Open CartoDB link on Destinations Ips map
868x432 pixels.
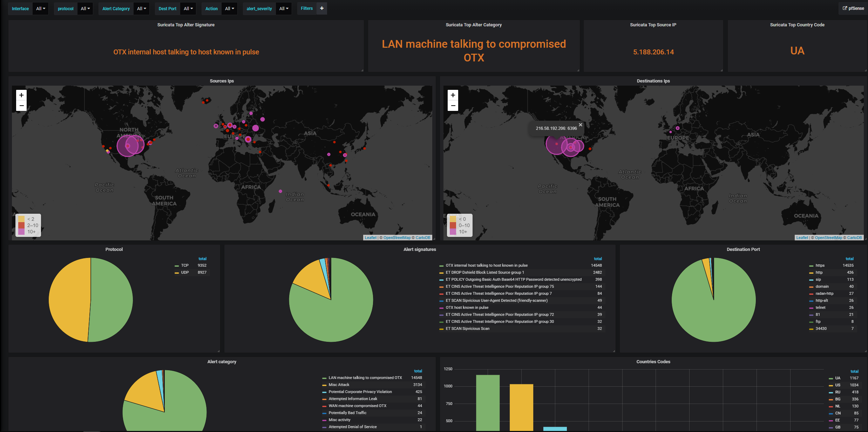(x=854, y=238)
